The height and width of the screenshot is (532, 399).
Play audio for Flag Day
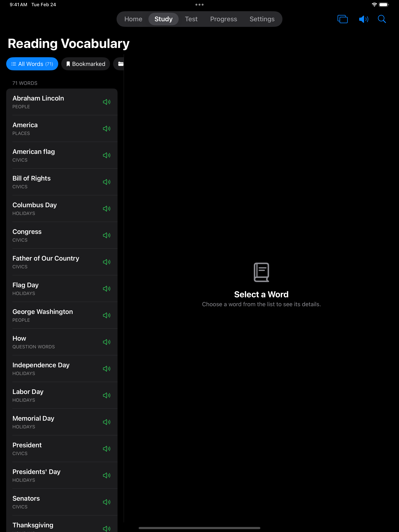point(107,289)
